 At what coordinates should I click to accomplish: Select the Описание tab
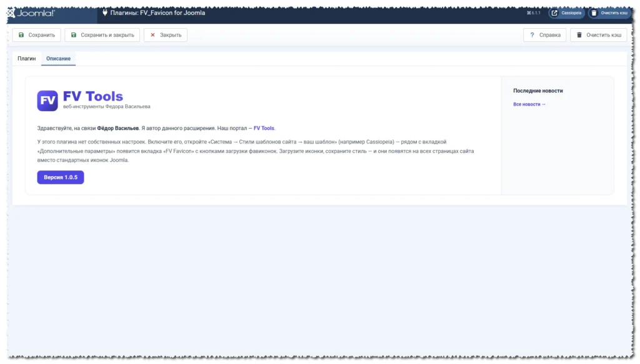[58, 59]
